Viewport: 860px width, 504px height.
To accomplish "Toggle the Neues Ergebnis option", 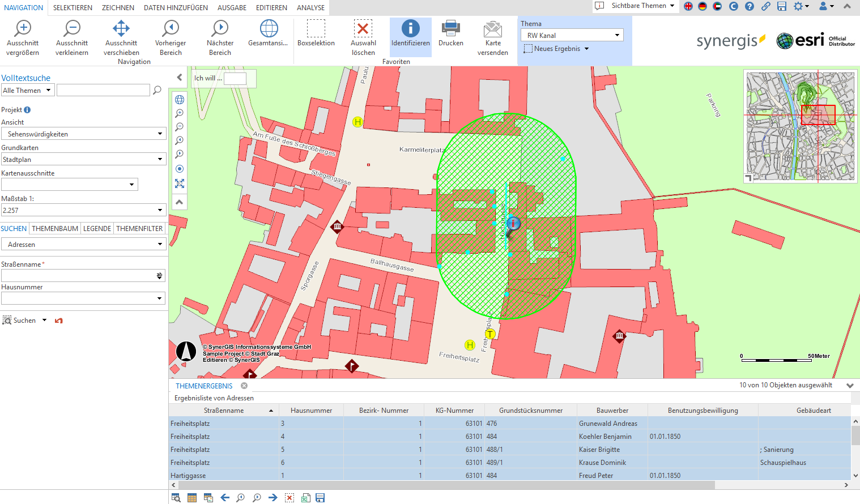I will (x=556, y=49).
